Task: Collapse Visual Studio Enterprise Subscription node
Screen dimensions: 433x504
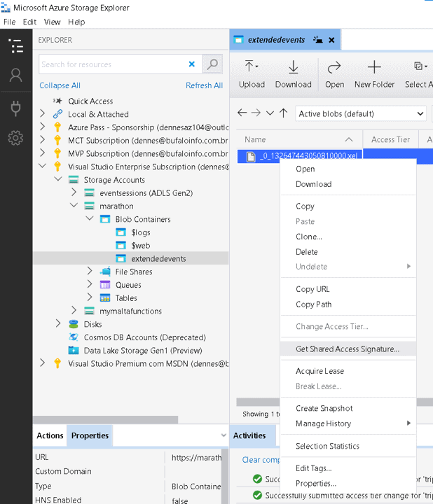Action: pyautogui.click(x=42, y=166)
